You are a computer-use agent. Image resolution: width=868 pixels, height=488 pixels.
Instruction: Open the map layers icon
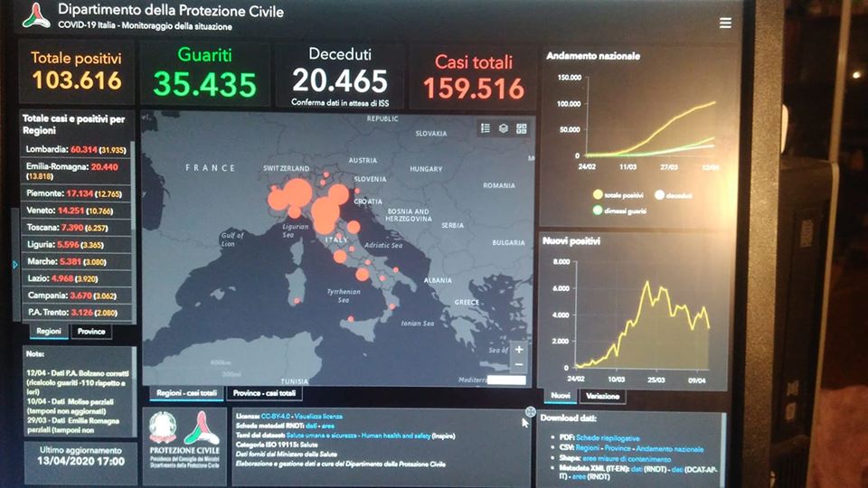click(504, 128)
